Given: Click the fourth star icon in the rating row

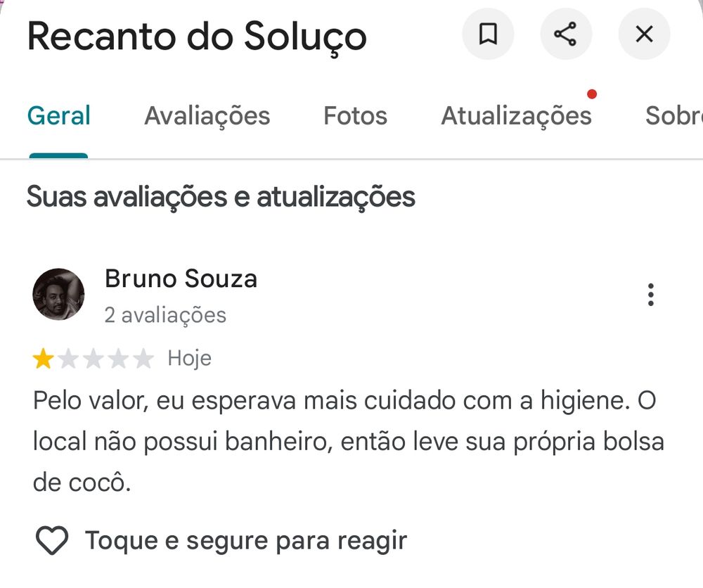Looking at the screenshot, I should (x=120, y=358).
